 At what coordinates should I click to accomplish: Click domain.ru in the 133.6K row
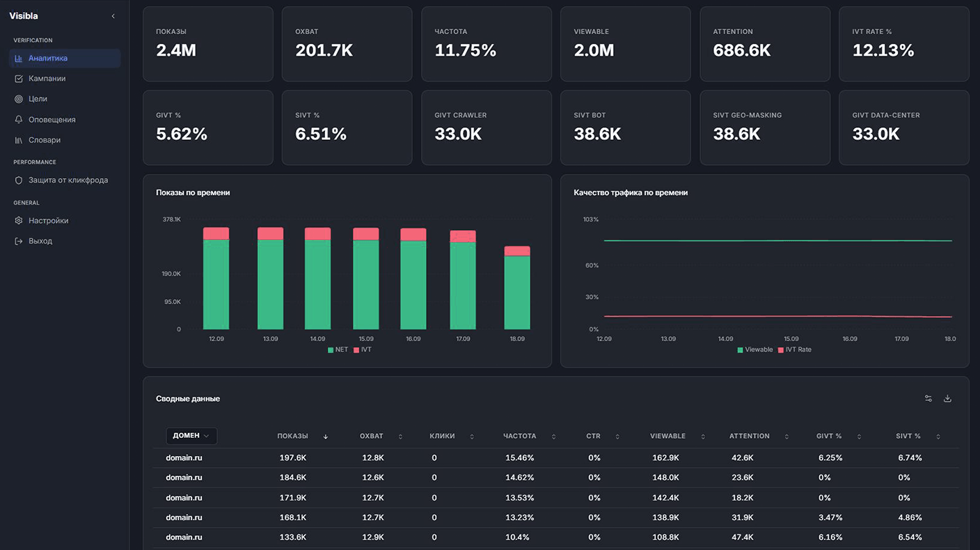click(x=184, y=537)
